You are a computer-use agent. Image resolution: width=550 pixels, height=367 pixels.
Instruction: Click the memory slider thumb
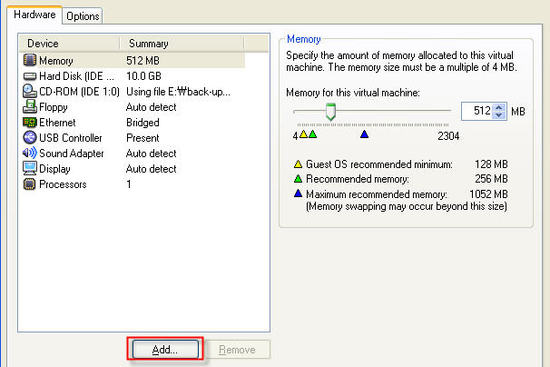(330, 112)
